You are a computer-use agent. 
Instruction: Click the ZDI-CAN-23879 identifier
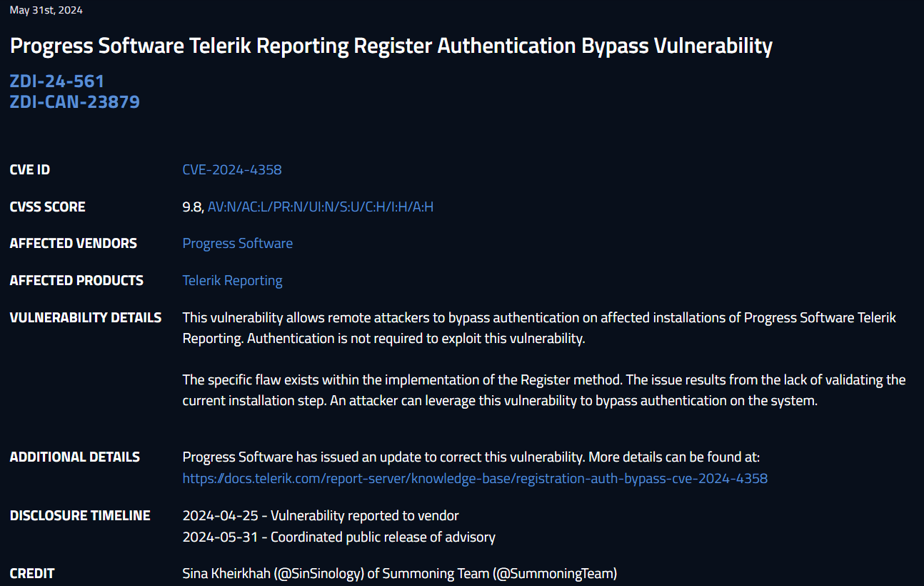tap(74, 102)
